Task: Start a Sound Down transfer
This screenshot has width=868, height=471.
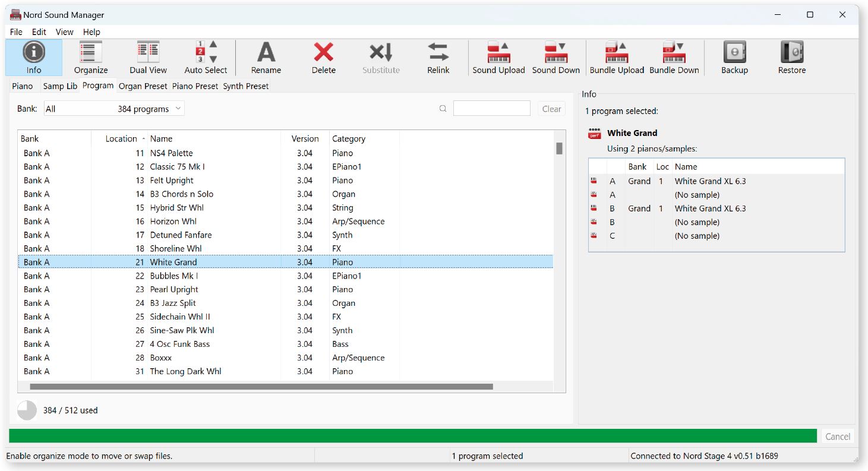Action: pyautogui.click(x=556, y=58)
